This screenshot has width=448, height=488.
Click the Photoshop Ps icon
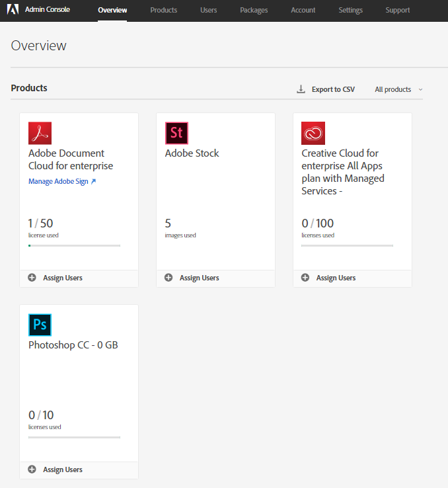(40, 325)
